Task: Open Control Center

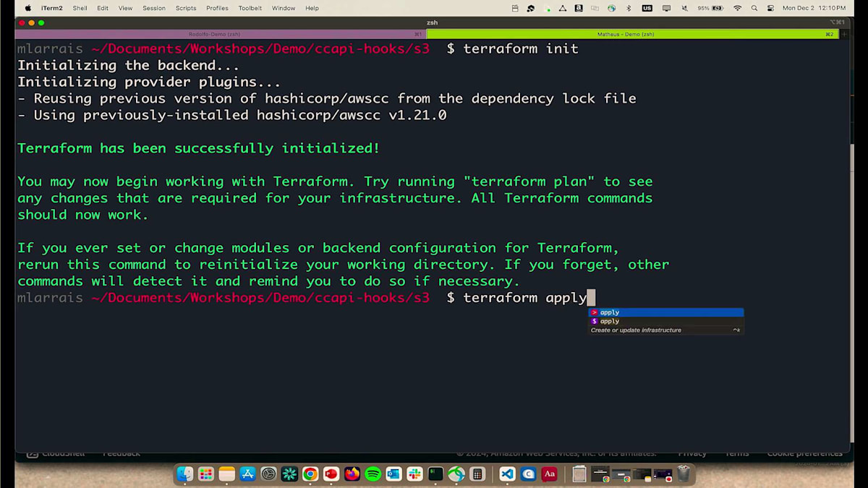Action: [x=770, y=8]
